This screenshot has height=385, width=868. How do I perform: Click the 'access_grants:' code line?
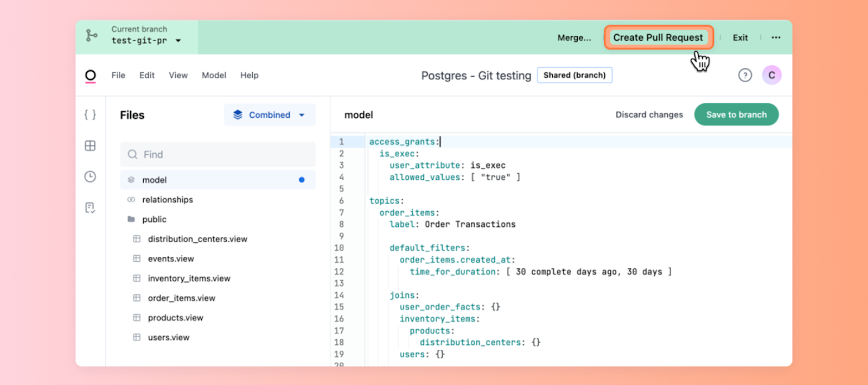click(x=405, y=142)
